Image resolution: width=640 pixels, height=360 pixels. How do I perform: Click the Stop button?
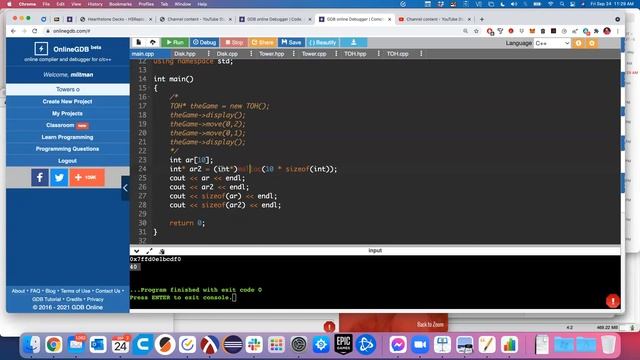coord(234,42)
